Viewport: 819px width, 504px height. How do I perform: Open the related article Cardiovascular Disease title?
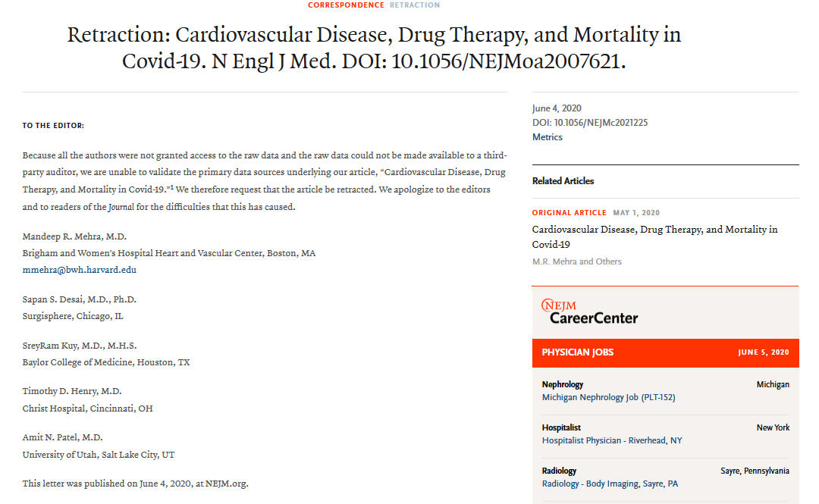654,236
